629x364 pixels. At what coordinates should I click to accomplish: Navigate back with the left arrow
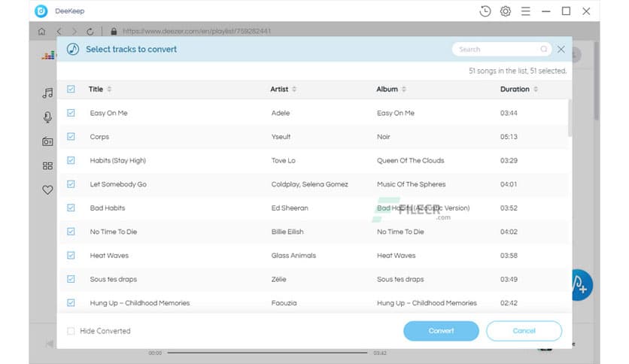click(59, 32)
